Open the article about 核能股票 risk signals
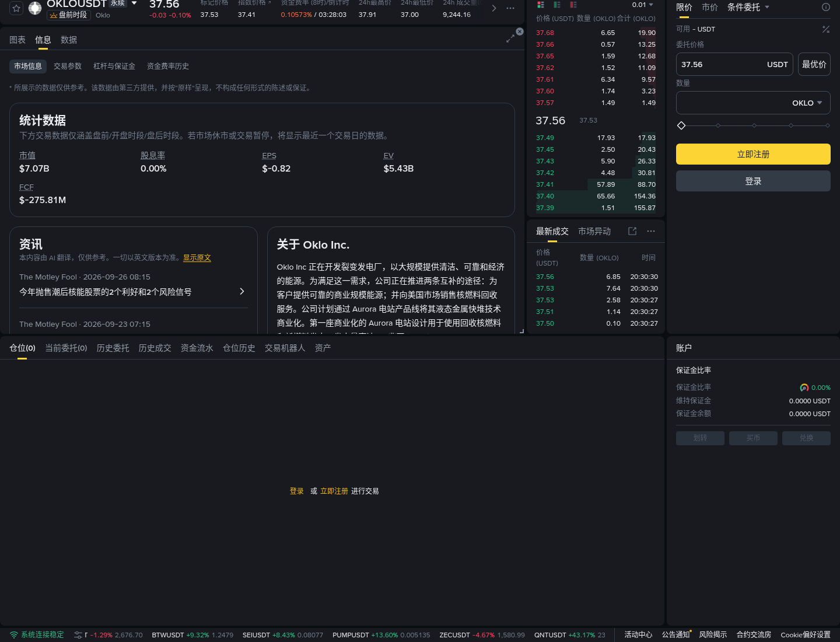This screenshot has height=642, width=840. point(106,292)
